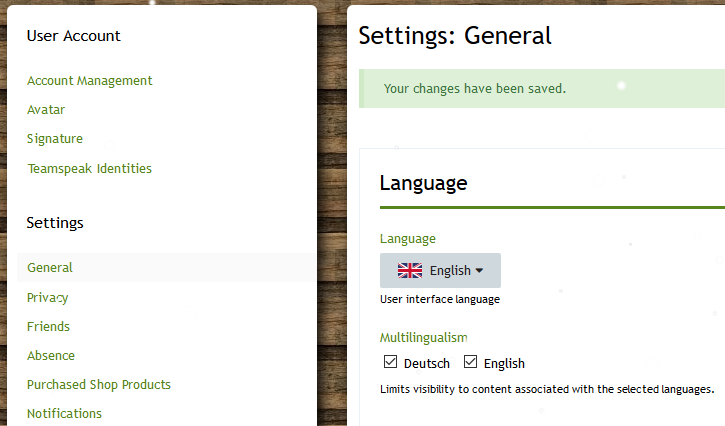Click the User Account sidebar heading
Screen dimensions: 725x426
[x=74, y=36]
